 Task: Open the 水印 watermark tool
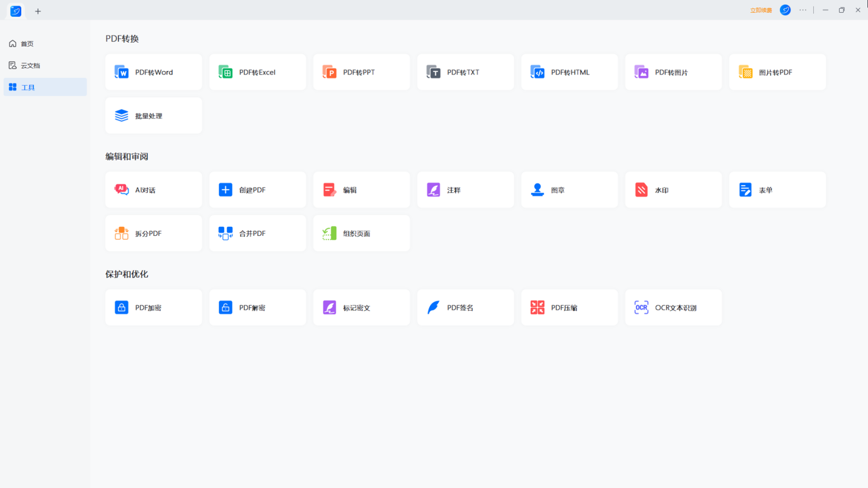pyautogui.click(x=674, y=190)
